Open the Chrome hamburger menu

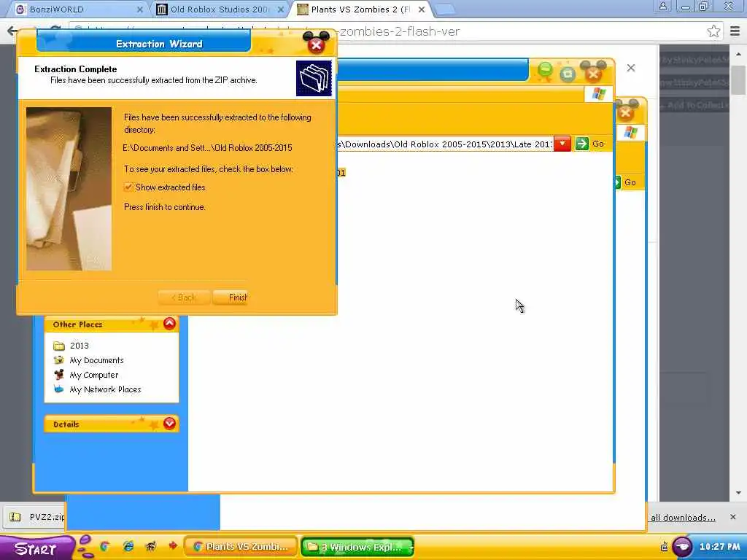pyautogui.click(x=735, y=31)
